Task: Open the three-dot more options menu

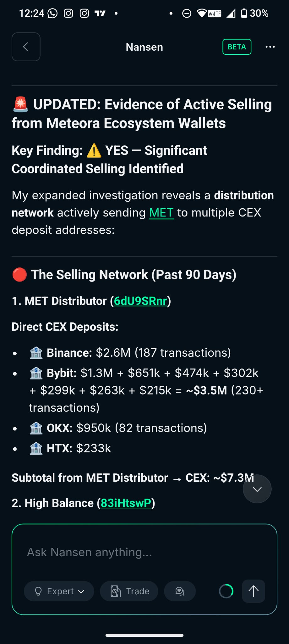Action: [x=270, y=47]
